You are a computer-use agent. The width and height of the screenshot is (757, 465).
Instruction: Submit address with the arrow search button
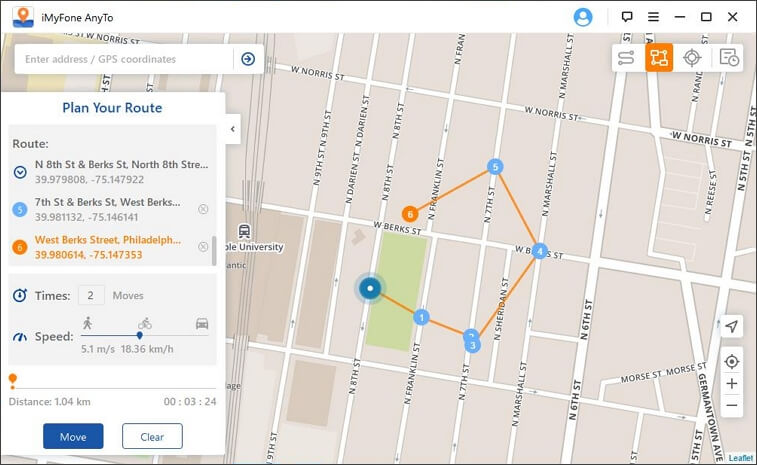click(x=248, y=59)
